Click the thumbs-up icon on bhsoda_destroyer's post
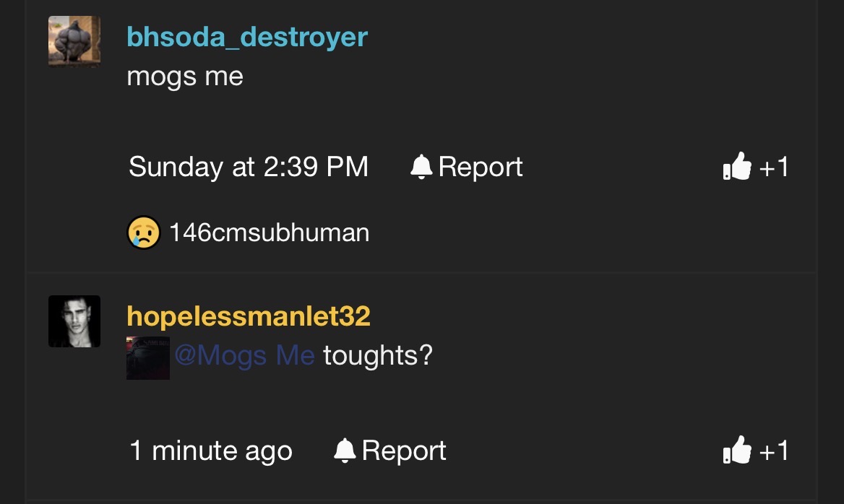Image resolution: width=844 pixels, height=504 pixels. [737, 165]
